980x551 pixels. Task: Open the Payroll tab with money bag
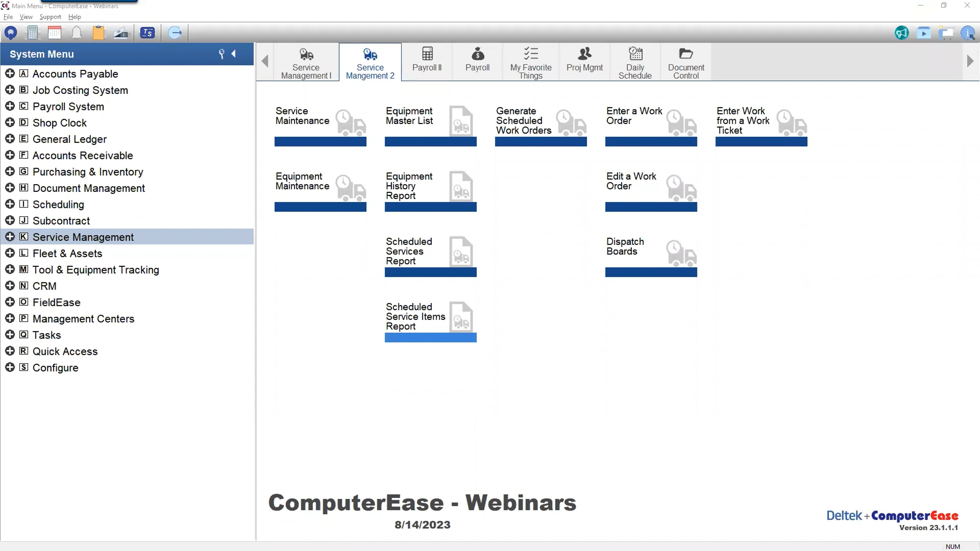[477, 62]
